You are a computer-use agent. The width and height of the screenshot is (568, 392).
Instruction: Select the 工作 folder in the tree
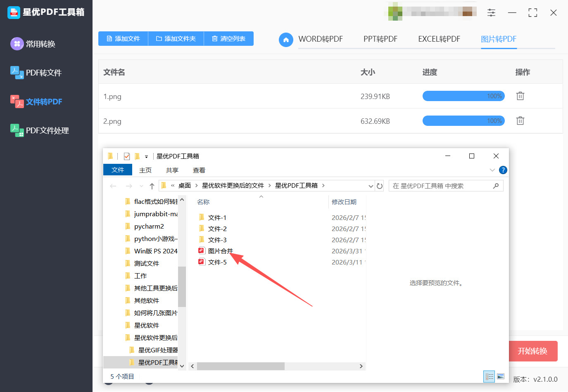(140, 276)
